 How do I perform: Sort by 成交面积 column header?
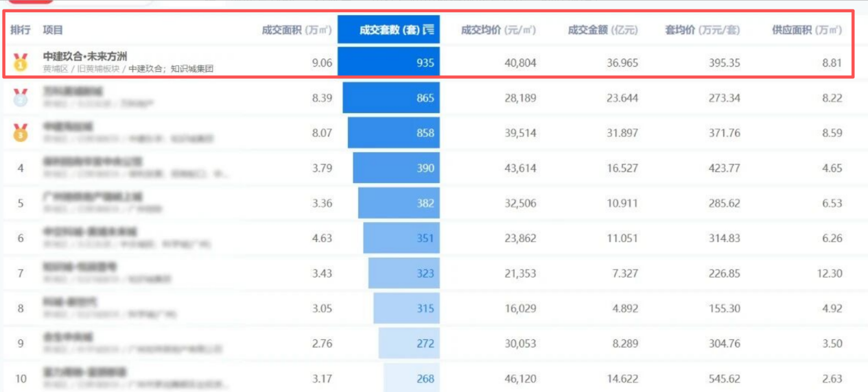pyautogui.click(x=297, y=30)
